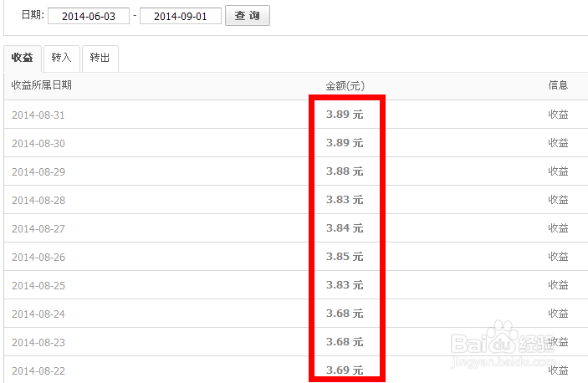Select the date 2014-08-26

38,257
